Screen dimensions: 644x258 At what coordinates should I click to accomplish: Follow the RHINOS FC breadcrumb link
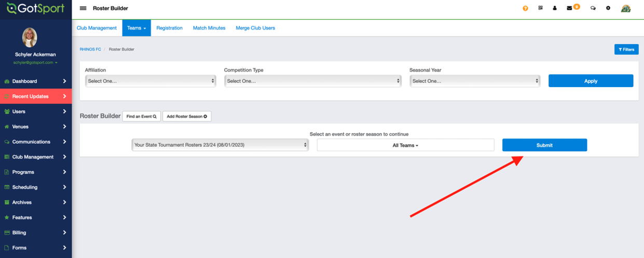click(x=90, y=49)
